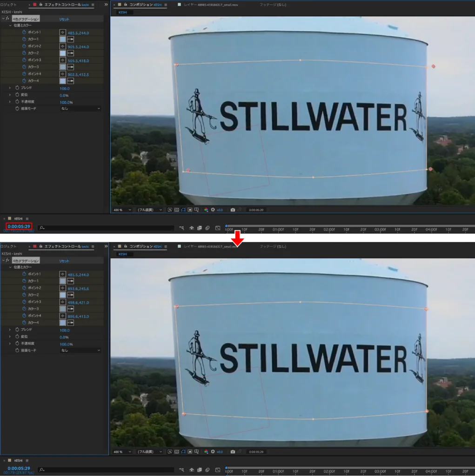Click shy layers icon in the upper timeline
Viewport: 475px width, 476px height.
pos(192,228)
